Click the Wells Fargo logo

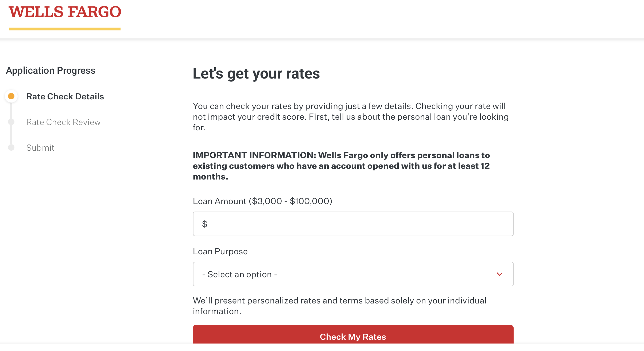pyautogui.click(x=65, y=12)
